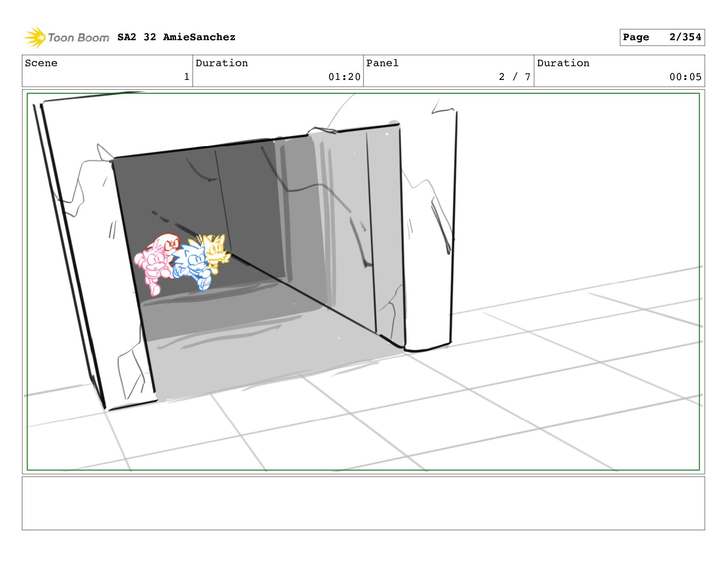Click the 'Toon Boom' wordmark text
Screen dimensions: 728x563
click(x=79, y=38)
